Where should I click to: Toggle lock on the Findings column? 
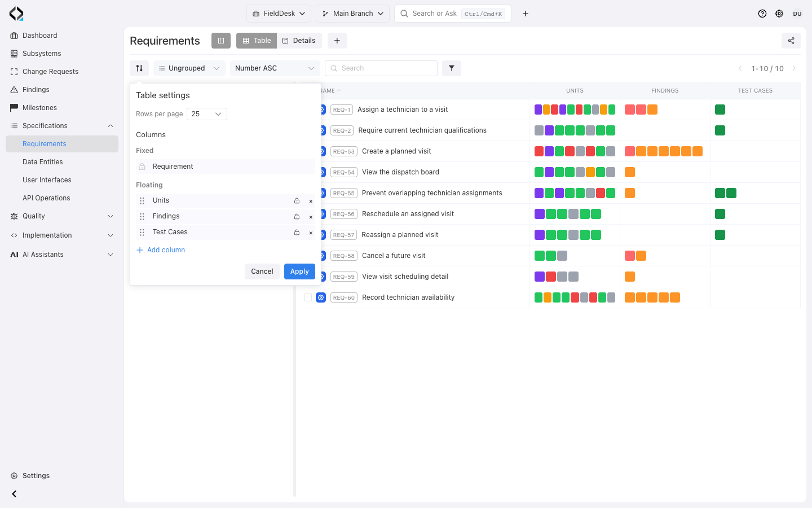297,216
